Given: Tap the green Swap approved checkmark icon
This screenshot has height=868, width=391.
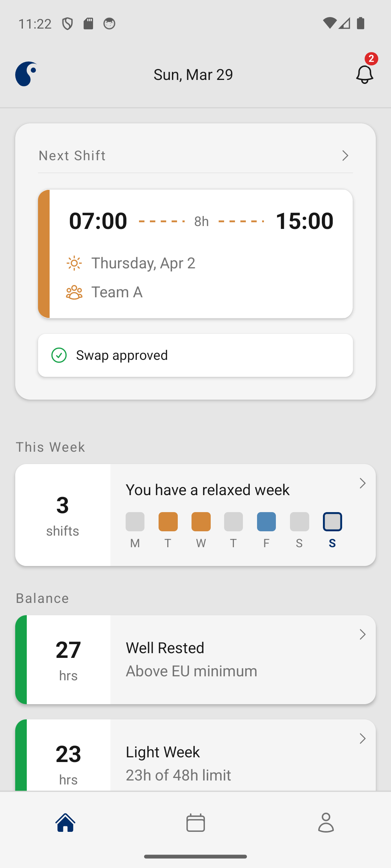Looking at the screenshot, I should [x=59, y=355].
